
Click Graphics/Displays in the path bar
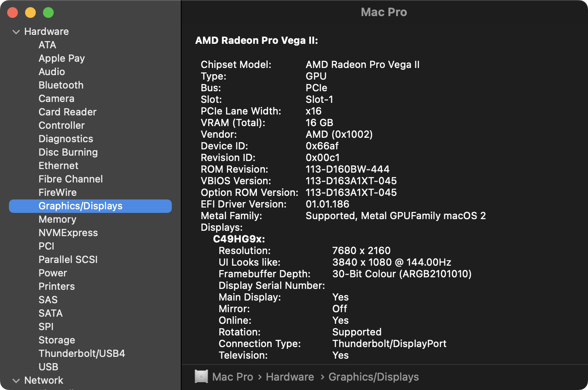coord(374,377)
